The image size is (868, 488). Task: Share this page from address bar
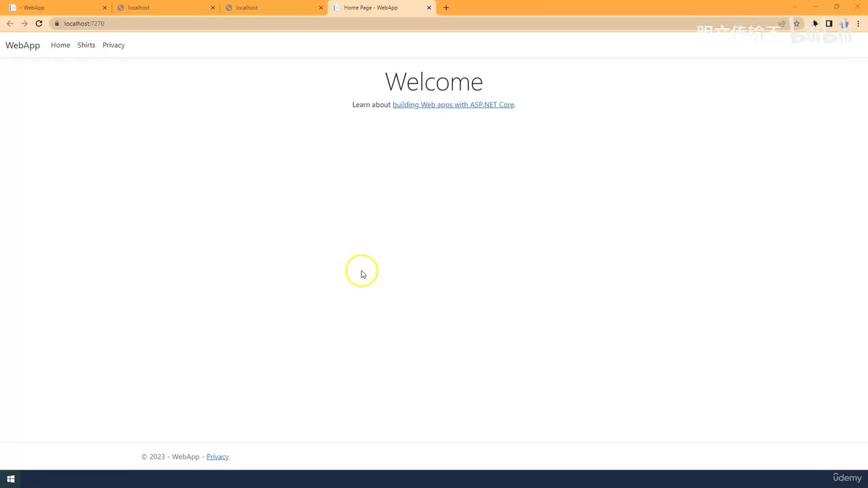(x=782, y=24)
